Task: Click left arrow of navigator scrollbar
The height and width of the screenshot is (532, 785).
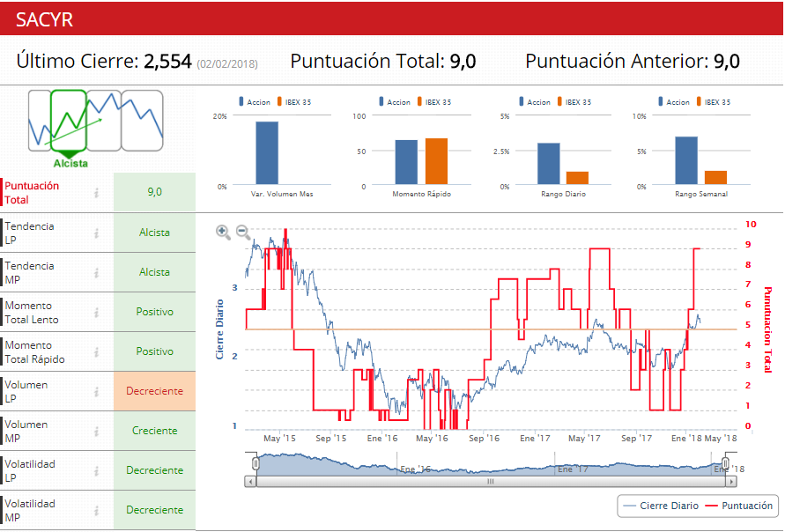Action: (250, 482)
